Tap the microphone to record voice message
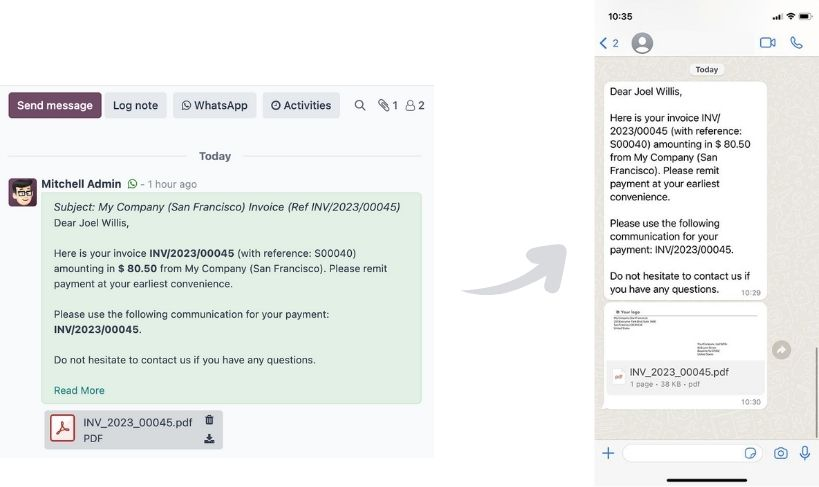 [804, 453]
